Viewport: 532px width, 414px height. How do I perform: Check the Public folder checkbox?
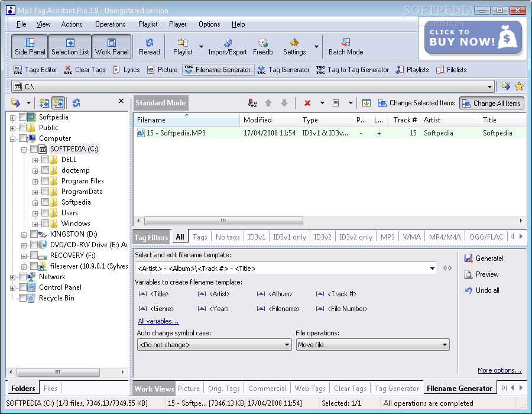coord(22,128)
